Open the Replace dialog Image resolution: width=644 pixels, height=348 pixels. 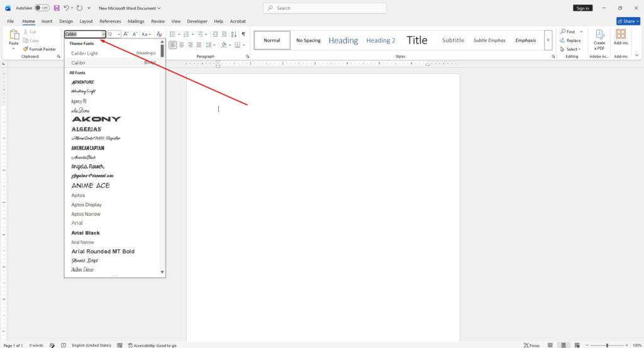click(570, 40)
